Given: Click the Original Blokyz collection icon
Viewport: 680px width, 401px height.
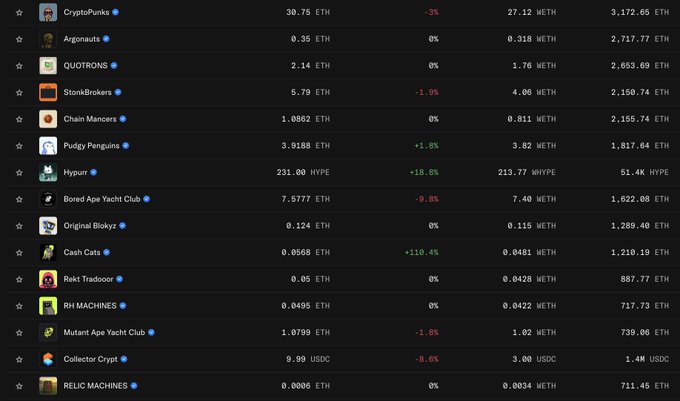Looking at the screenshot, I should click(x=48, y=226).
